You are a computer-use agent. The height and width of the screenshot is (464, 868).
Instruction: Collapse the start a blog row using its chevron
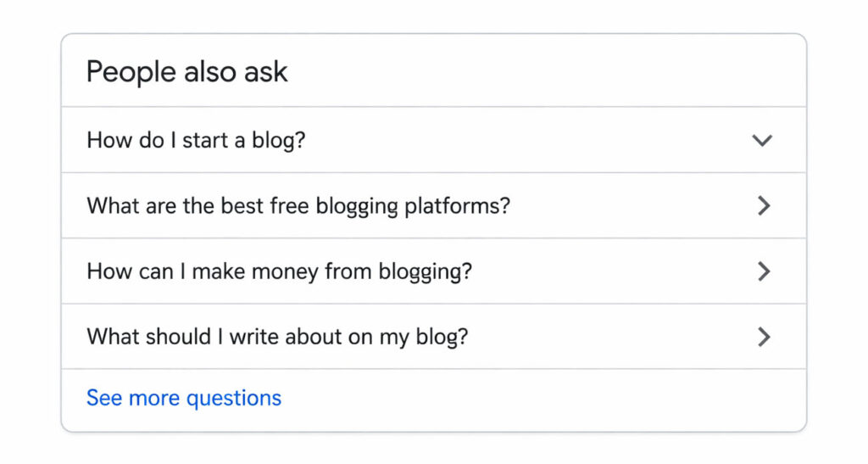(x=762, y=140)
